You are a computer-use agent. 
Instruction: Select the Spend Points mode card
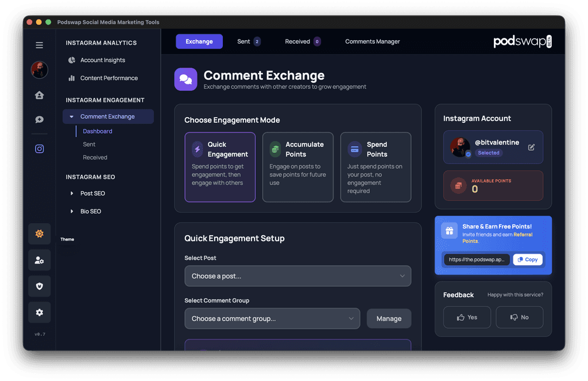pyautogui.click(x=376, y=167)
